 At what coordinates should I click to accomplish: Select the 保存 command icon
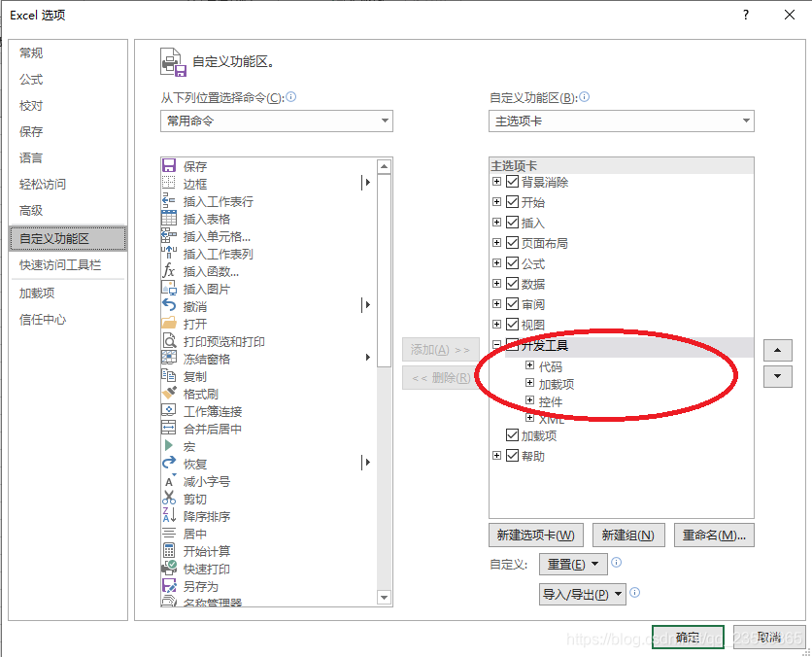[169, 166]
